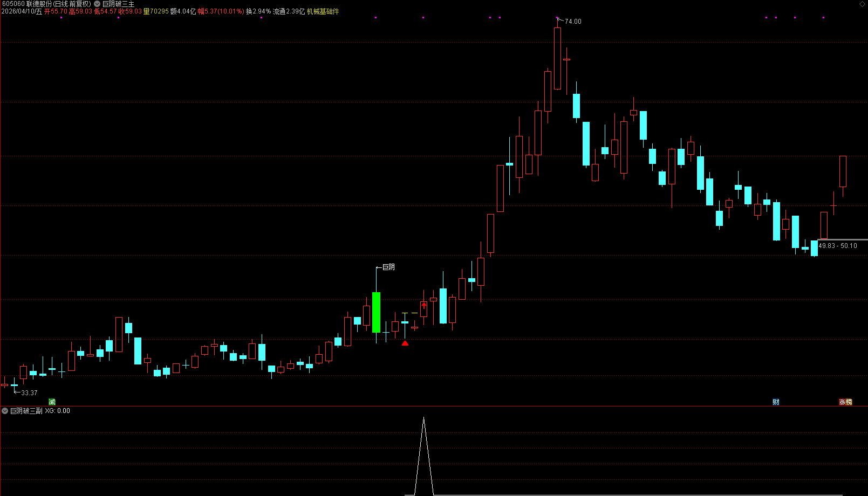
Task: Click the 幅5.37(10.01%) change text
Action: click(221, 11)
